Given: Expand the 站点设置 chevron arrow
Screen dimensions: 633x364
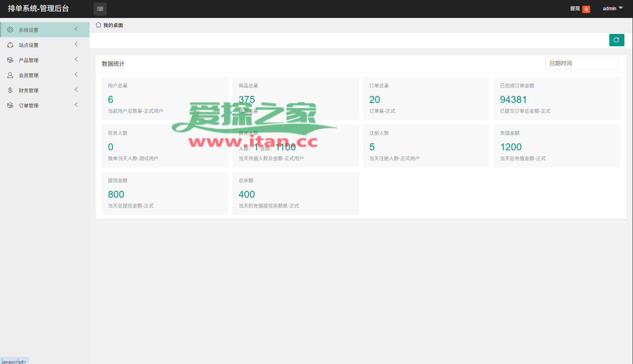Looking at the screenshot, I should [76, 44].
